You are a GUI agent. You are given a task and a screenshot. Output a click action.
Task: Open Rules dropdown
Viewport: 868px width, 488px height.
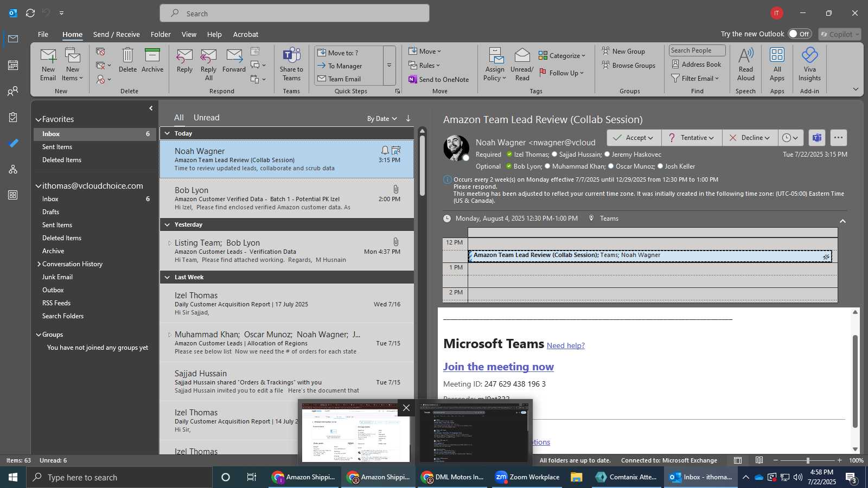tap(424, 65)
